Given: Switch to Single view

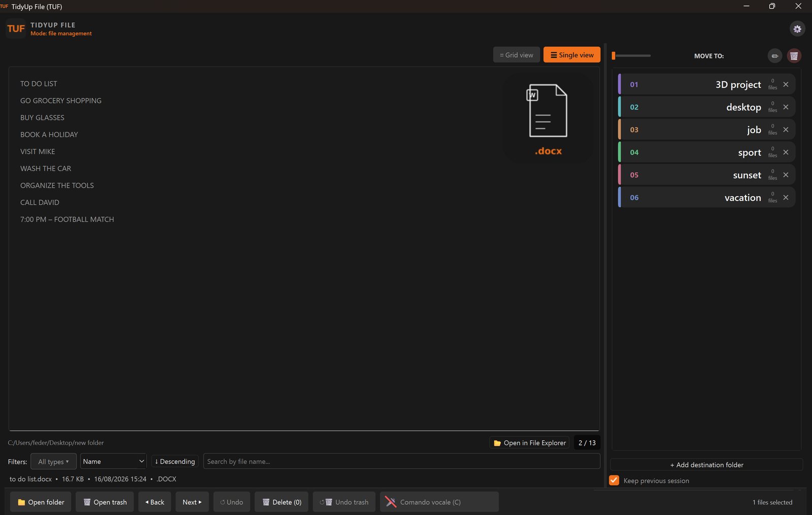Looking at the screenshot, I should coord(572,55).
